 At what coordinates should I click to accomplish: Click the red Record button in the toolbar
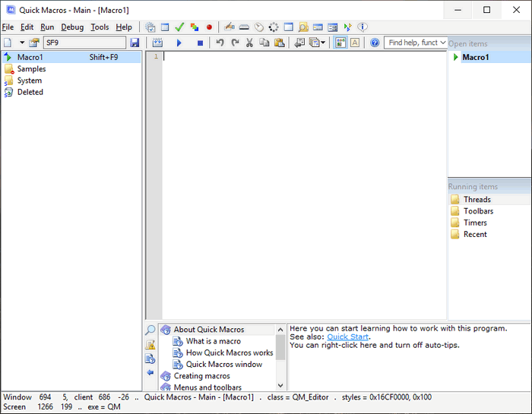coord(209,27)
